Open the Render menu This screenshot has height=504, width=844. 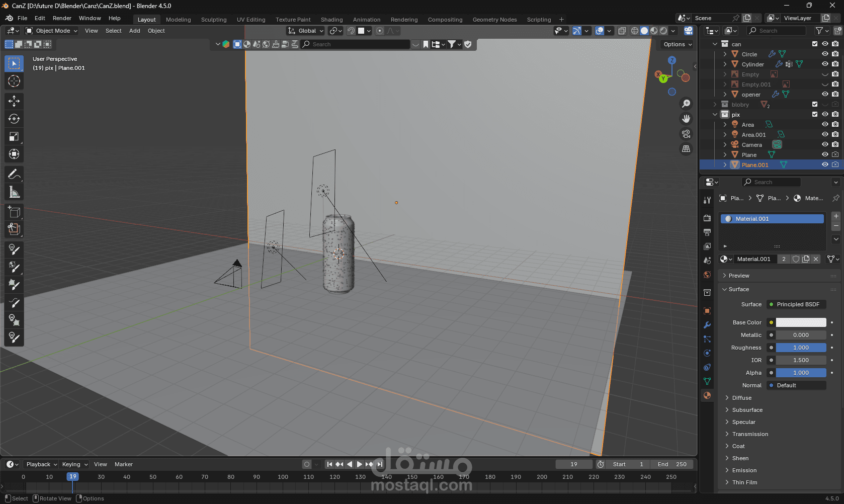pyautogui.click(x=62, y=18)
